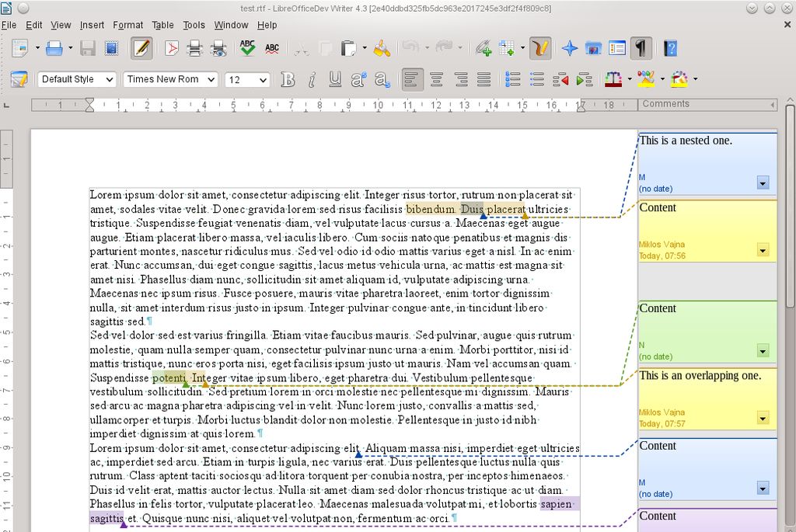Expand the Table insert dropdown arrow
The width and height of the screenshot is (796, 532).
pyautogui.click(x=522, y=48)
